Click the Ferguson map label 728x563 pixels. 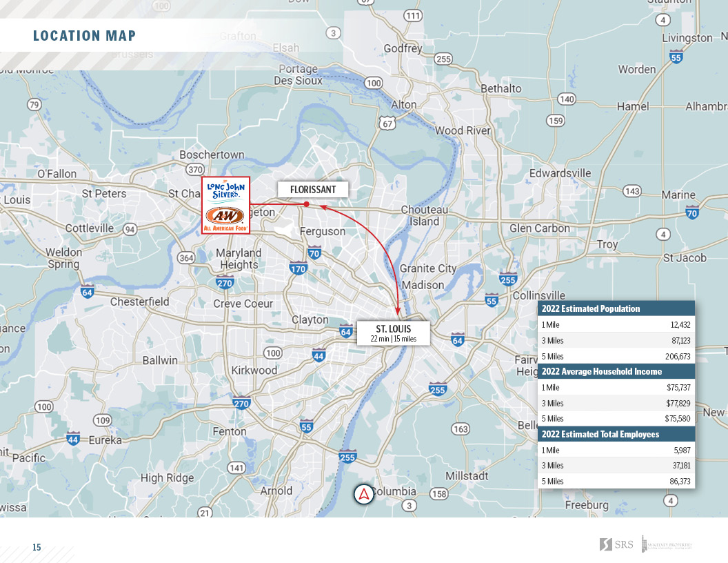323,231
